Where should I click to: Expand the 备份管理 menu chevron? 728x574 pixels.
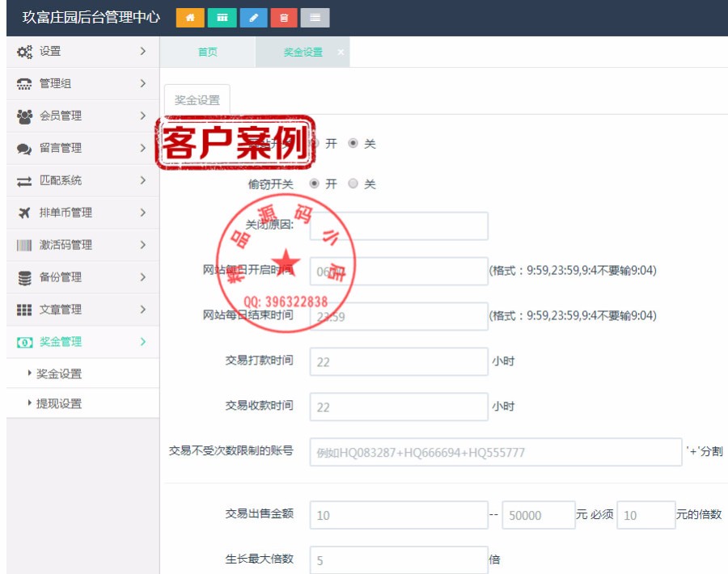point(143,277)
